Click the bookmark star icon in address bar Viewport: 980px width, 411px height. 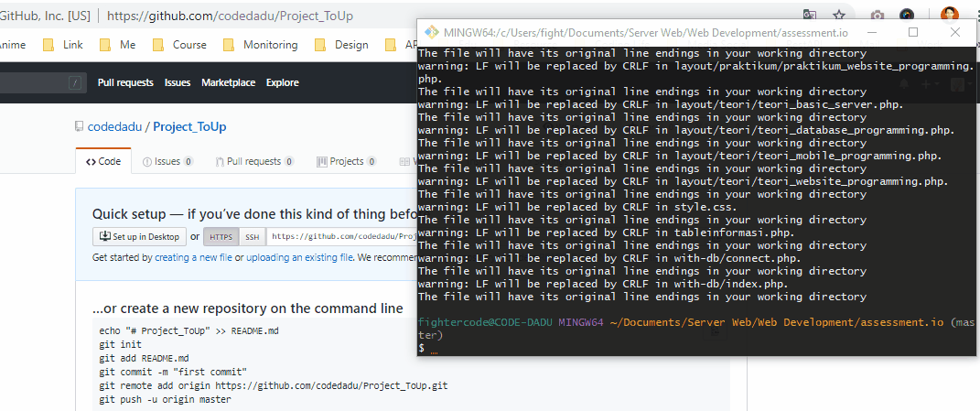(839, 15)
